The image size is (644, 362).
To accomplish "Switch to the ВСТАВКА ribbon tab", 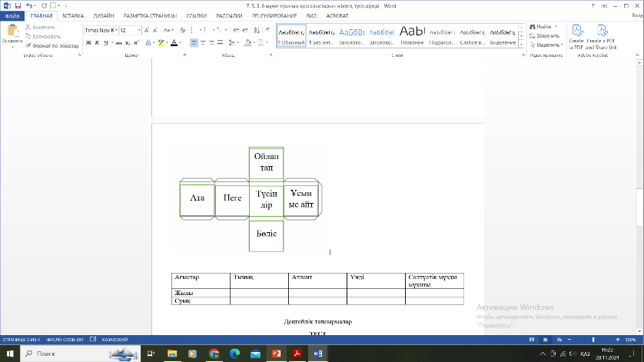I will tap(73, 15).
